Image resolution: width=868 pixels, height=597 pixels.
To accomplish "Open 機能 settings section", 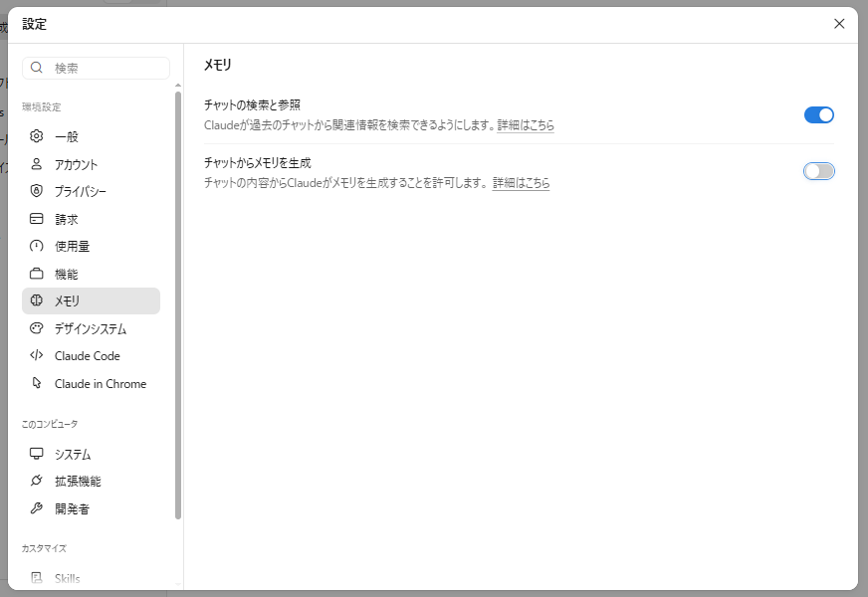I will pyautogui.click(x=91, y=274).
